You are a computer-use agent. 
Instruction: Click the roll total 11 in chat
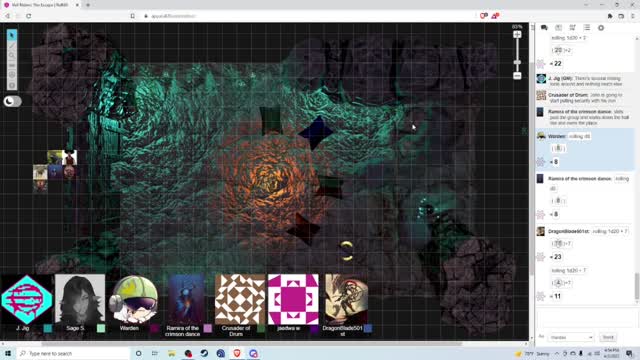pos(556,296)
